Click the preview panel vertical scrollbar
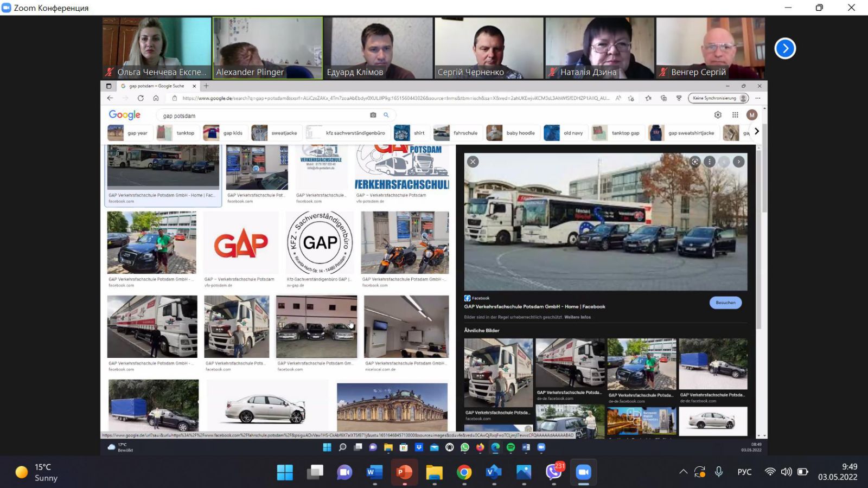The image size is (868, 488). coord(758,239)
